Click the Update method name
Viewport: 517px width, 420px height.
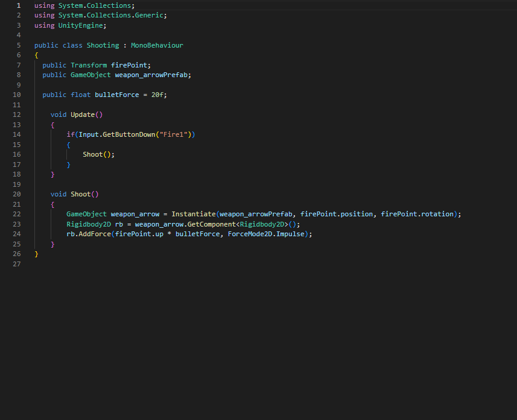pyautogui.click(x=83, y=114)
